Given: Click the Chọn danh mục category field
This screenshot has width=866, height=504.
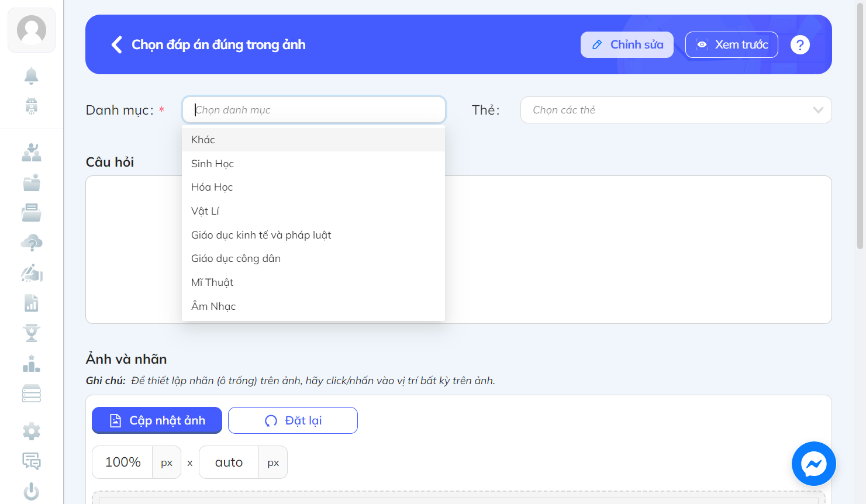Looking at the screenshot, I should pyautogui.click(x=314, y=110).
